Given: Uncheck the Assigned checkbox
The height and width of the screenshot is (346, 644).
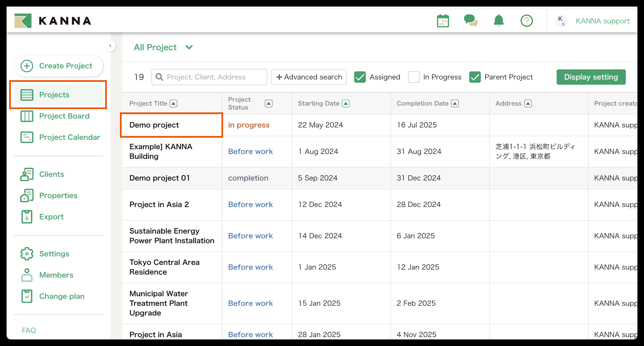Looking at the screenshot, I should (360, 77).
